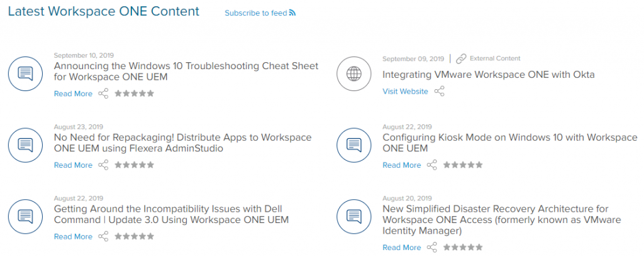Rate Flexera article with first star
The height and width of the screenshot is (257, 644).
click(x=119, y=165)
